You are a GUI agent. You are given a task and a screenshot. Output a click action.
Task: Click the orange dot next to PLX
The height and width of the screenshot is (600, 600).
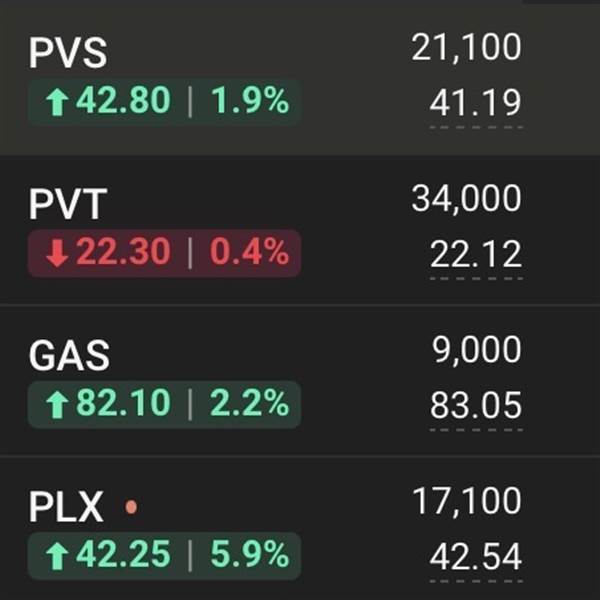[x=131, y=508]
